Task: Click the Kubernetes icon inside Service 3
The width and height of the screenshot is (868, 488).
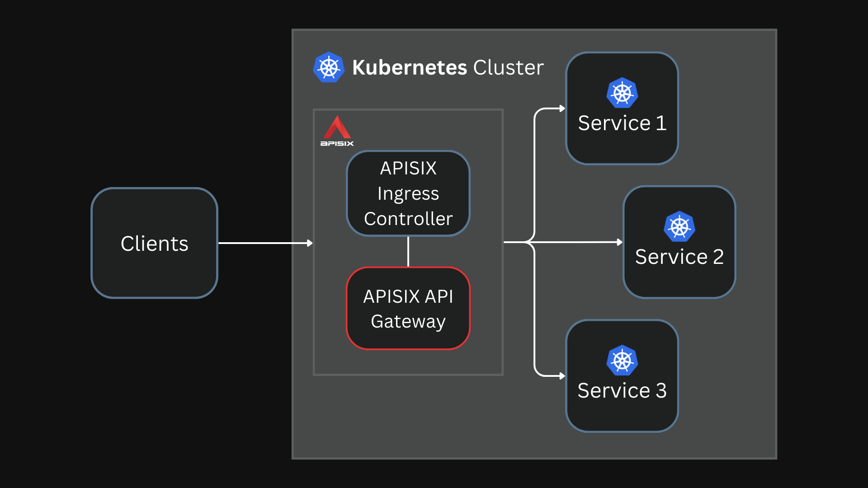Action: [622, 360]
